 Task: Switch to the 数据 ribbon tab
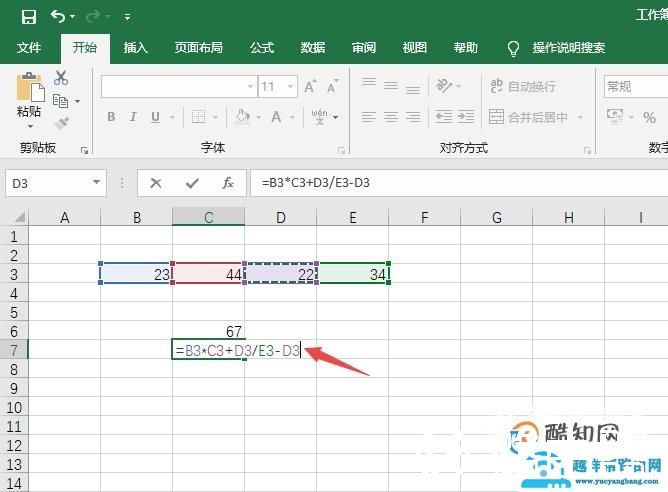(x=313, y=47)
